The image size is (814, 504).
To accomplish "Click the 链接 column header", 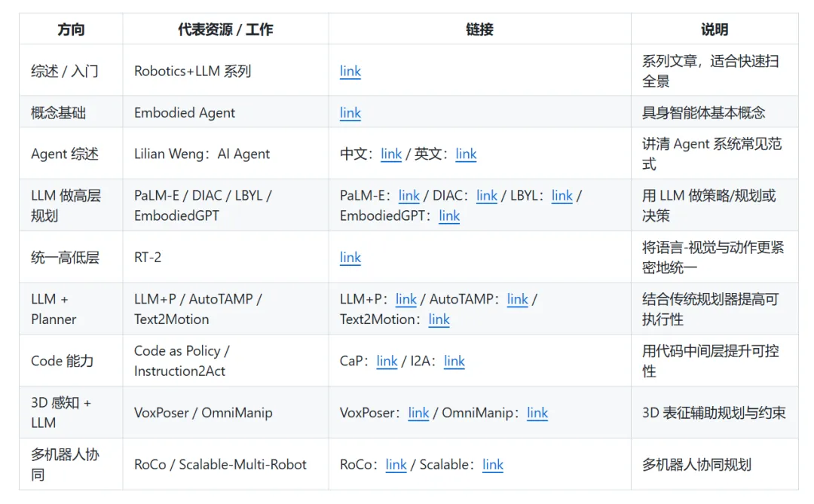I will [479, 29].
